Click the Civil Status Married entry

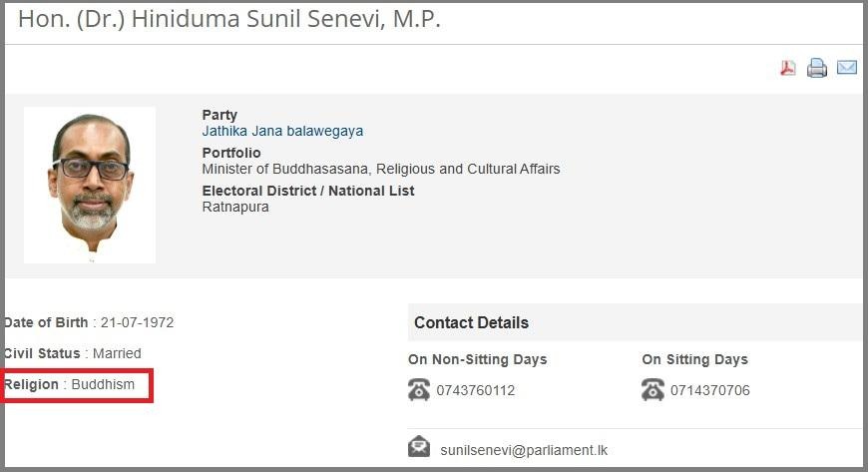coord(73,353)
